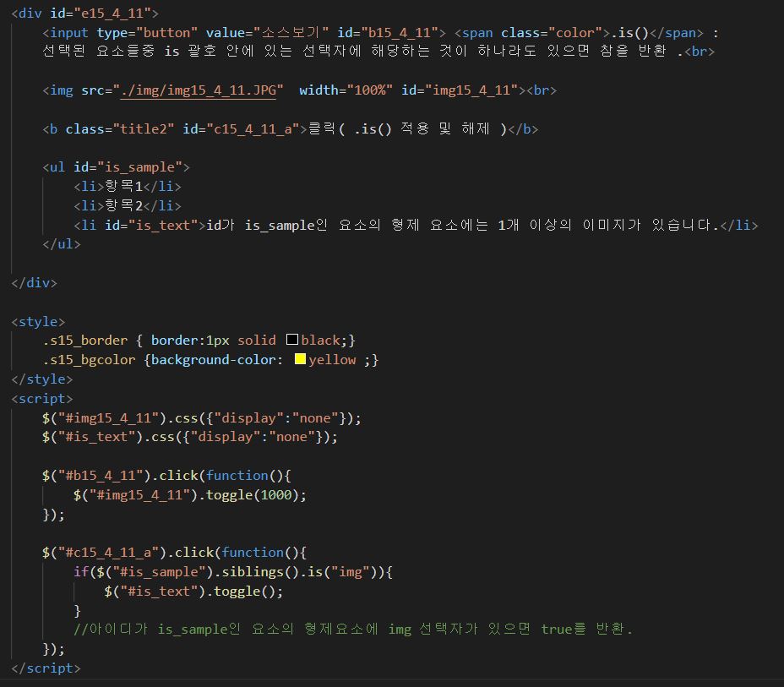Click the closing </script> tag

tap(46, 668)
